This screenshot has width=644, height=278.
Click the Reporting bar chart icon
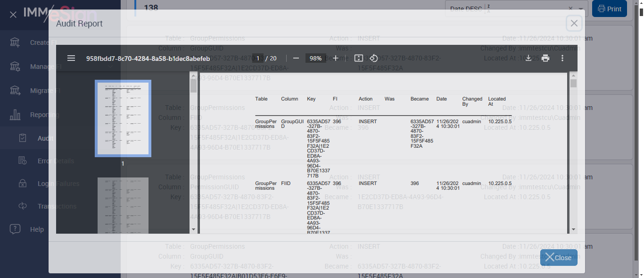pos(15,115)
